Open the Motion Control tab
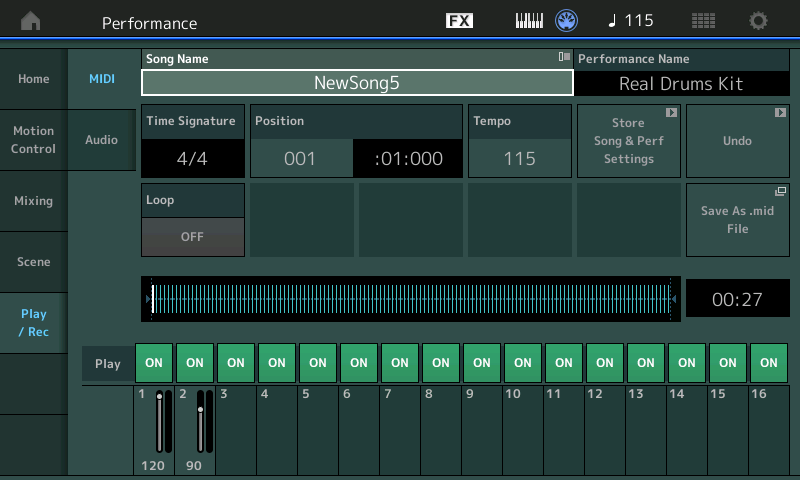Viewport: 800px width, 480px height. pos(34,140)
